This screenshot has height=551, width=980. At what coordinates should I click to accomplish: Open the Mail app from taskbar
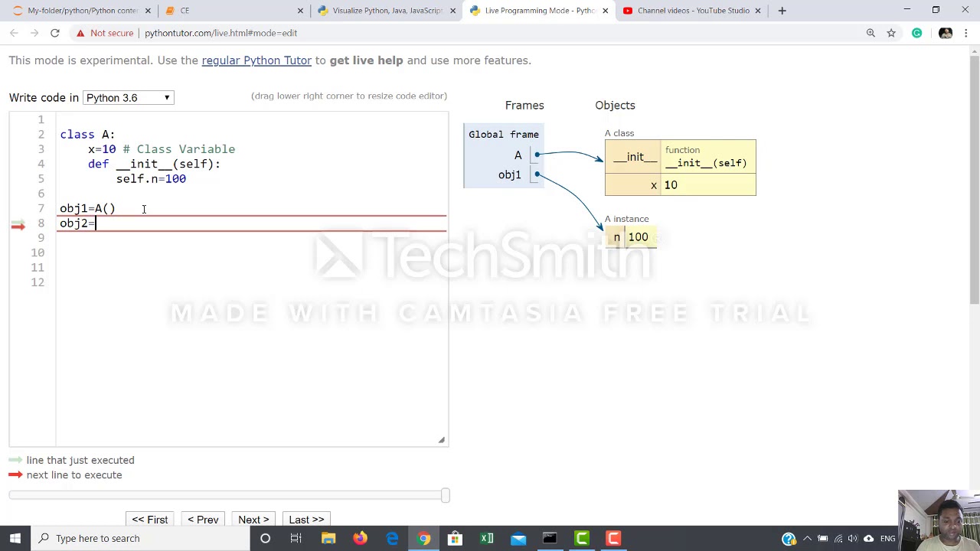pyautogui.click(x=518, y=538)
